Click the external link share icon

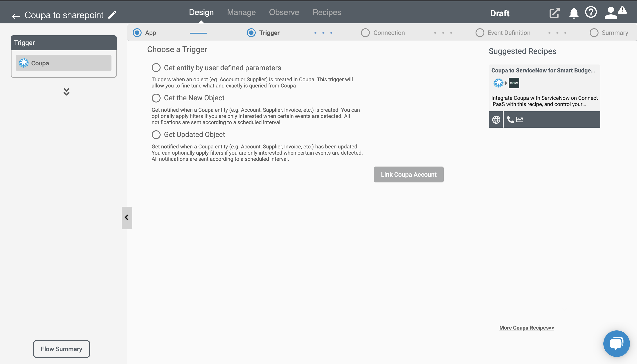pos(555,13)
